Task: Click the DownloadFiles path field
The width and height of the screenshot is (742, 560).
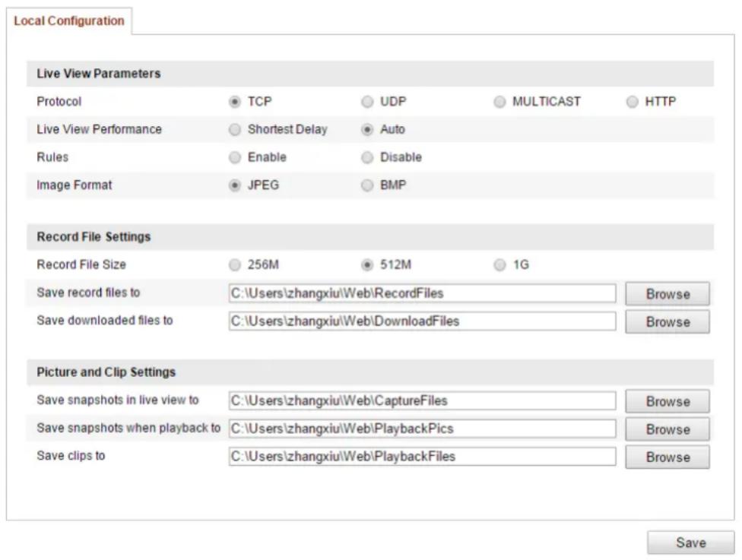Action: pos(422,321)
